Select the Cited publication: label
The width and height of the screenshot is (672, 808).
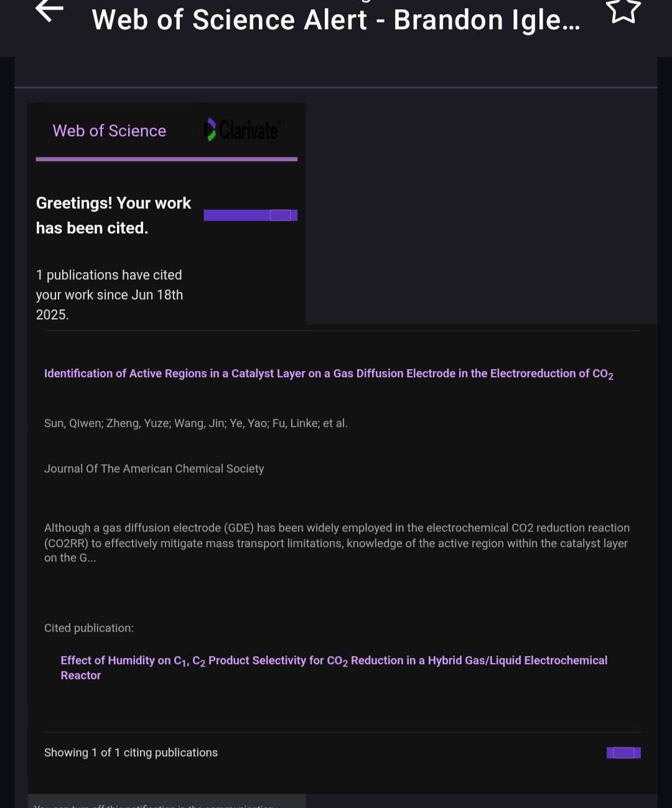click(89, 628)
